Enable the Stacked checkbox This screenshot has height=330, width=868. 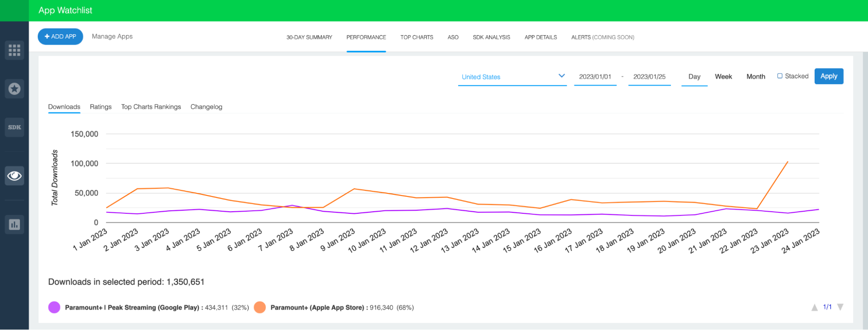click(x=780, y=76)
